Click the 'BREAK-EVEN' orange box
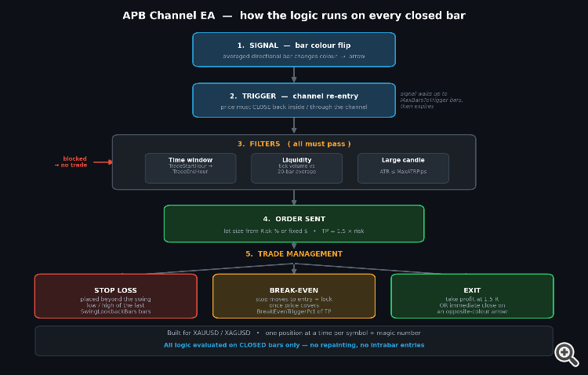The height and width of the screenshot is (375, 588). (x=294, y=297)
